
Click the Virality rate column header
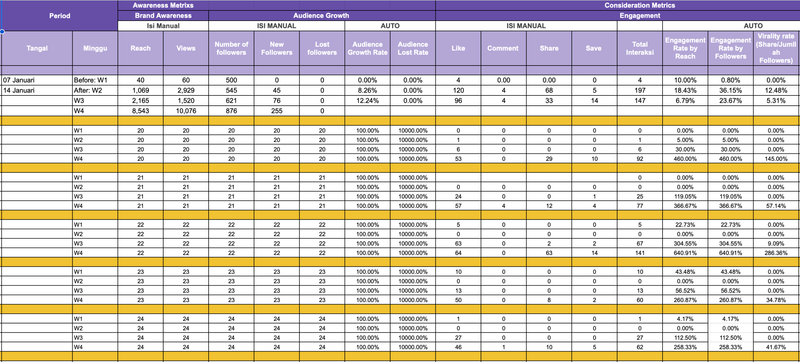(776, 48)
